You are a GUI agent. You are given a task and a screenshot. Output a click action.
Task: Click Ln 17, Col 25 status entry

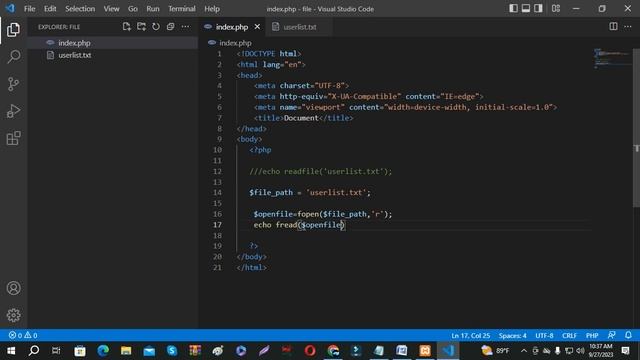point(470,336)
